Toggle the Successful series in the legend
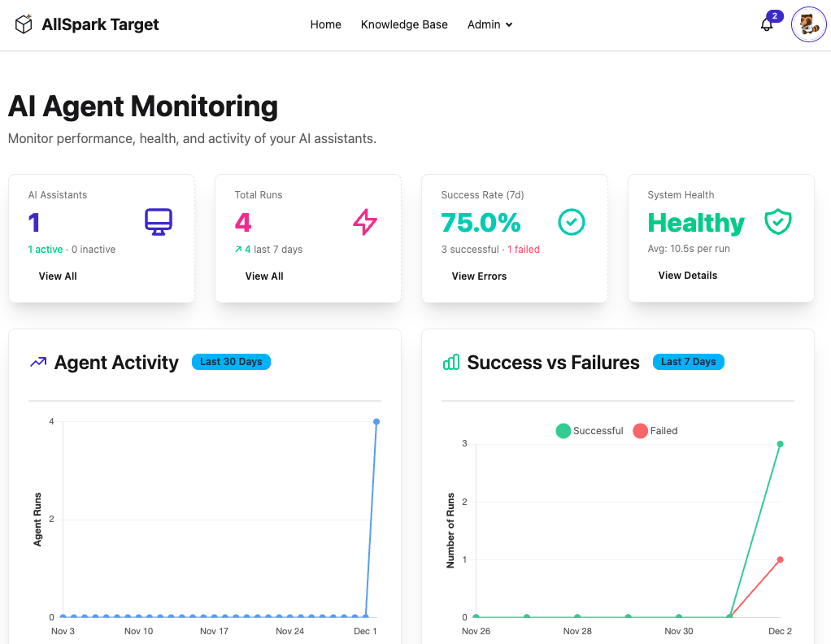This screenshot has width=831, height=644. [x=590, y=430]
